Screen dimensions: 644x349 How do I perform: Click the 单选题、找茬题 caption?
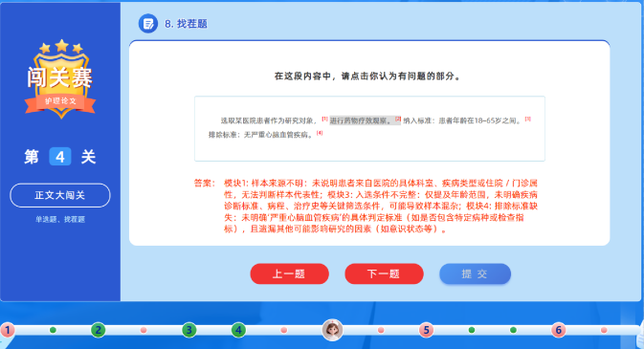click(x=60, y=219)
